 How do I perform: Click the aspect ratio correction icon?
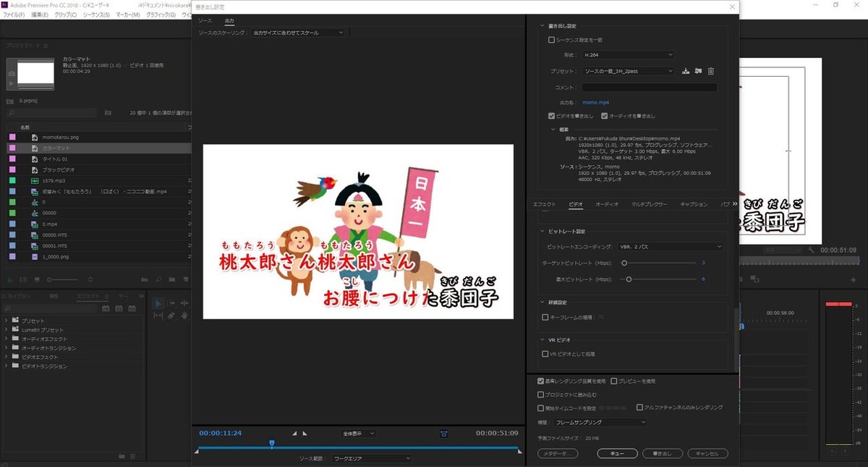443,434
